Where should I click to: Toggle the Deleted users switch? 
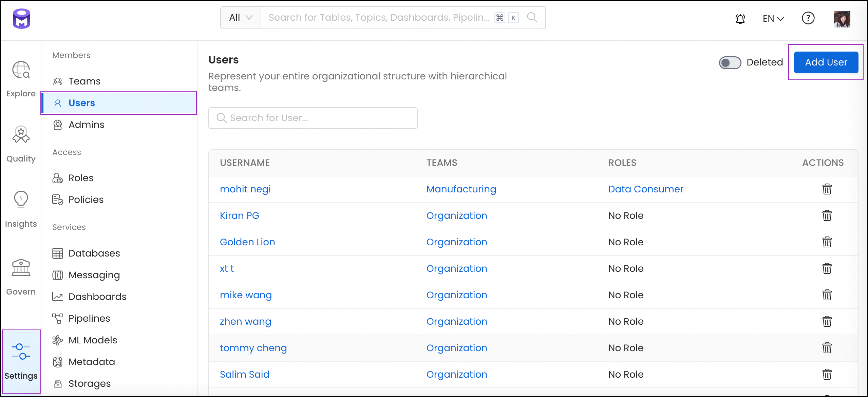click(730, 62)
